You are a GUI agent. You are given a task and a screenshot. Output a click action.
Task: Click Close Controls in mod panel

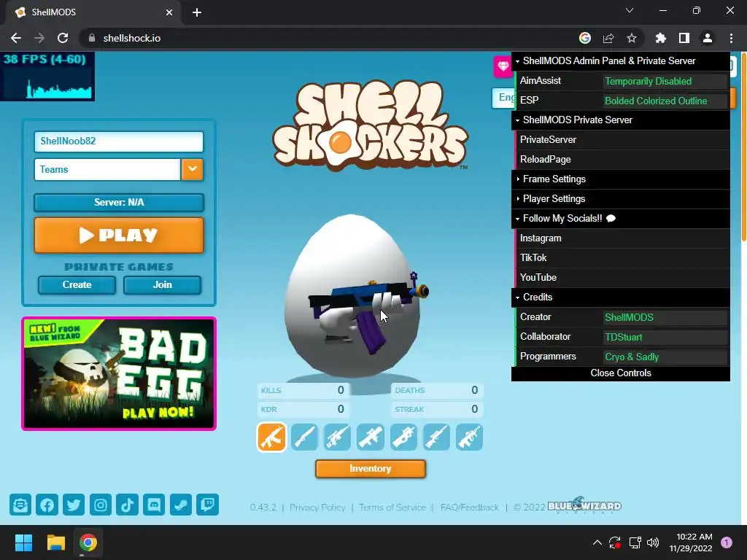pos(621,373)
